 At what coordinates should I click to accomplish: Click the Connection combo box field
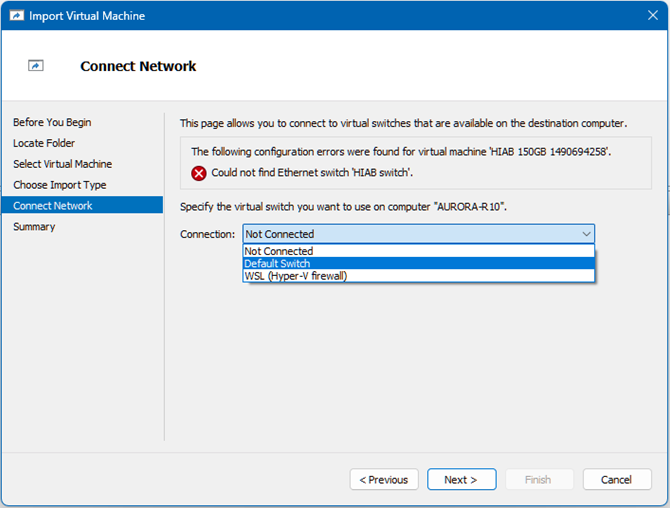pos(410,234)
